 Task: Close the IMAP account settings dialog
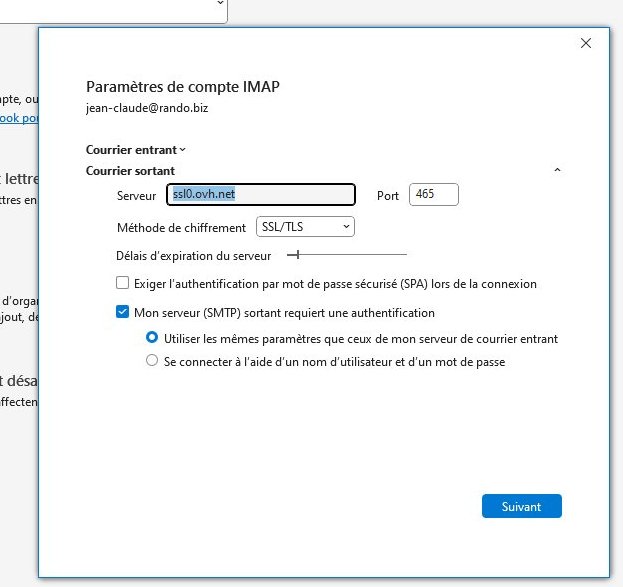pos(586,43)
